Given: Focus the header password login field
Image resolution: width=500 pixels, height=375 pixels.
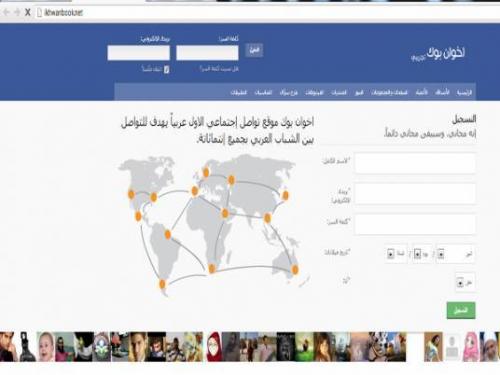Looking at the screenshot, I should tap(207, 53).
